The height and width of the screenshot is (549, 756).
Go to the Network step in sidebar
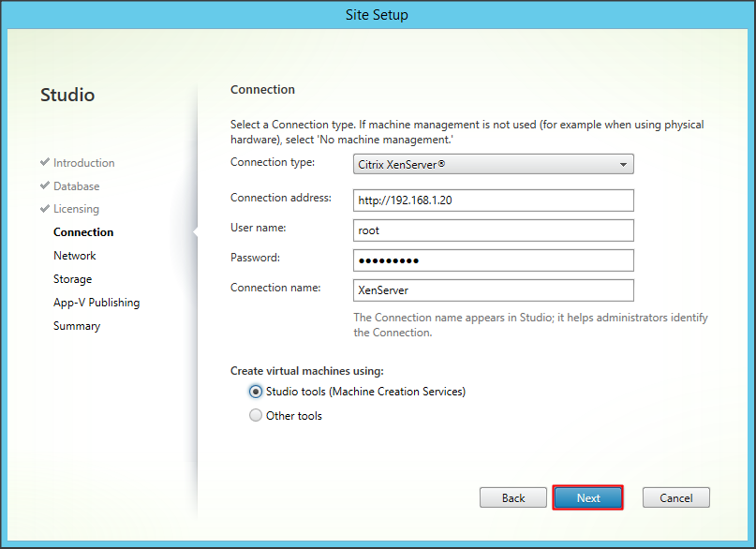click(75, 256)
